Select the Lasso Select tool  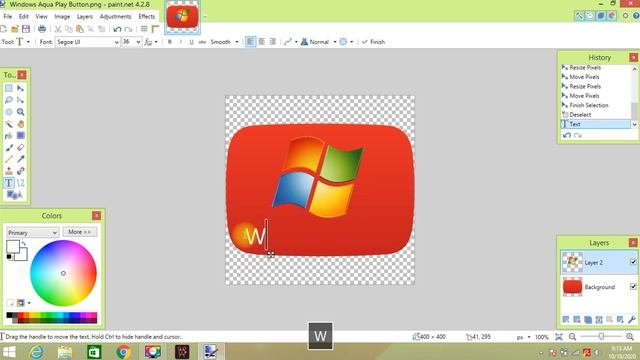click(x=9, y=100)
